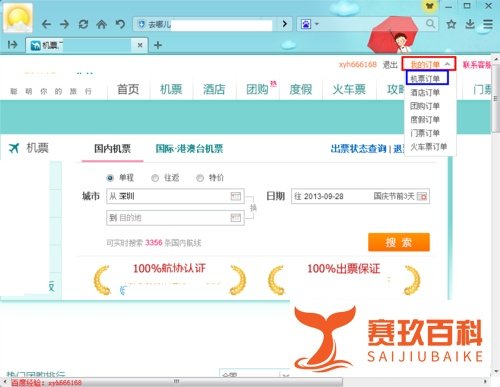Select 团购订单 from the dropdown
The image size is (500, 387).
click(x=425, y=106)
